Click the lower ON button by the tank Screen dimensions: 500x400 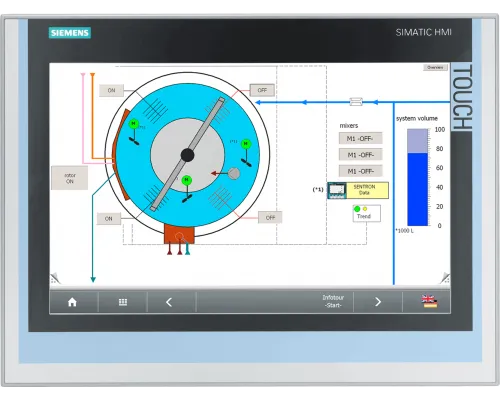click(x=109, y=219)
